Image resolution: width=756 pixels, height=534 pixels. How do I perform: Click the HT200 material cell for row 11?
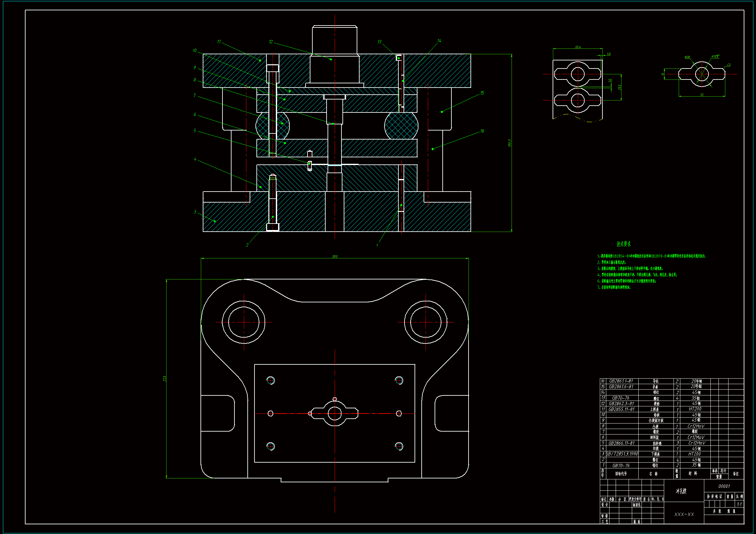click(695, 409)
